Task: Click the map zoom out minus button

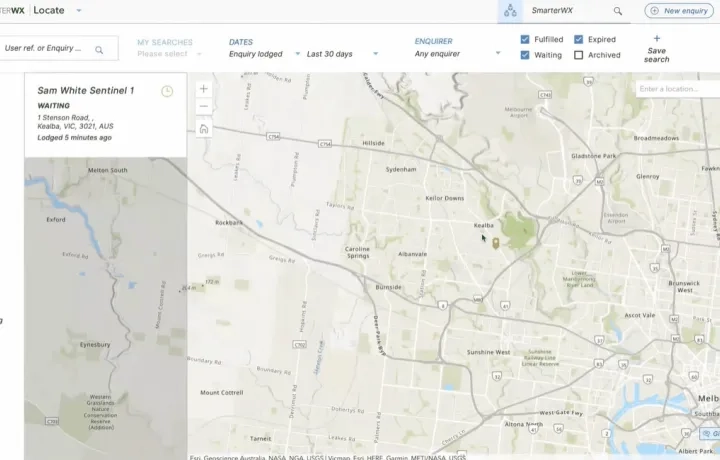Action: coord(204,106)
